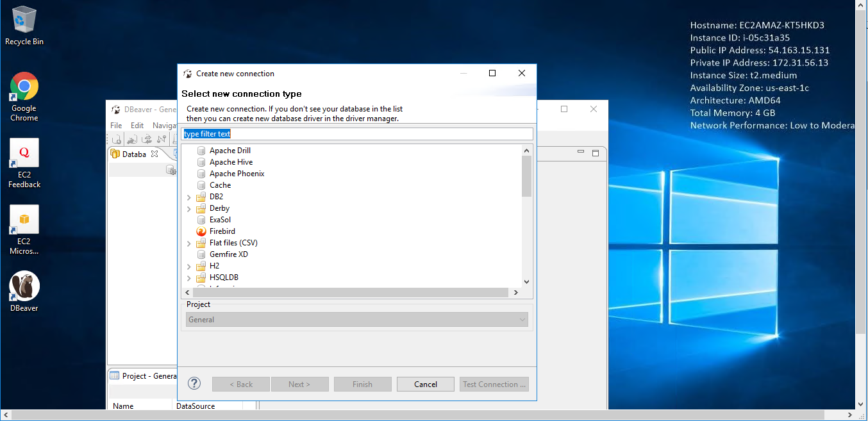Minimize the editor area panel

(581, 153)
